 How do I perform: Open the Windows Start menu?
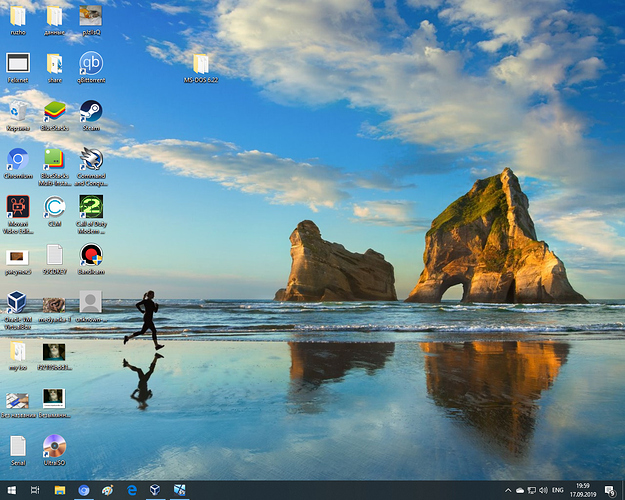tap(12, 490)
